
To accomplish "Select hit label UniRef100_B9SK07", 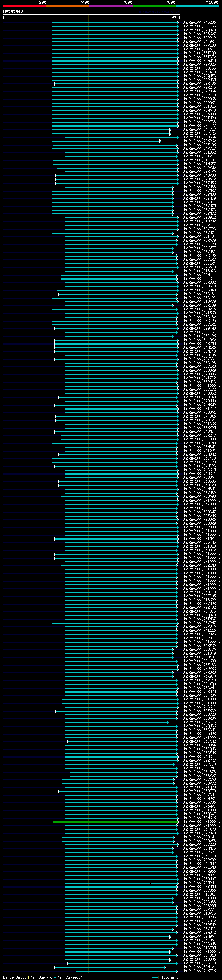I will (199, 34).
